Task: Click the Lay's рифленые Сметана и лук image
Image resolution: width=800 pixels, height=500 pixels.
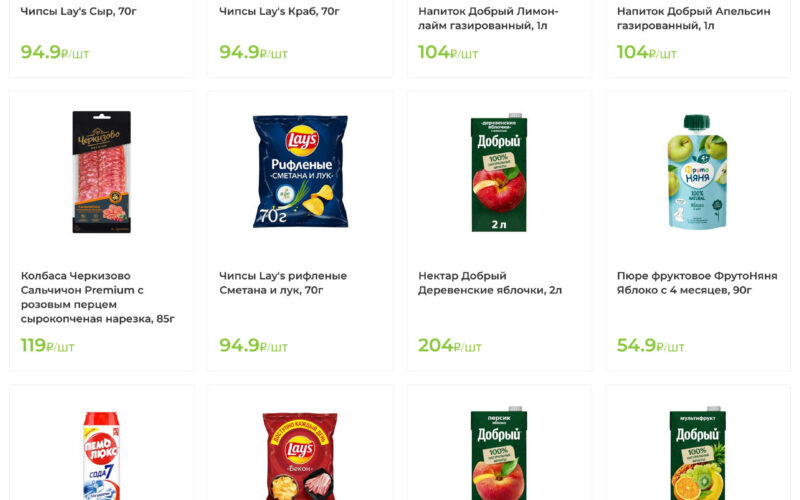Action: pos(300,172)
